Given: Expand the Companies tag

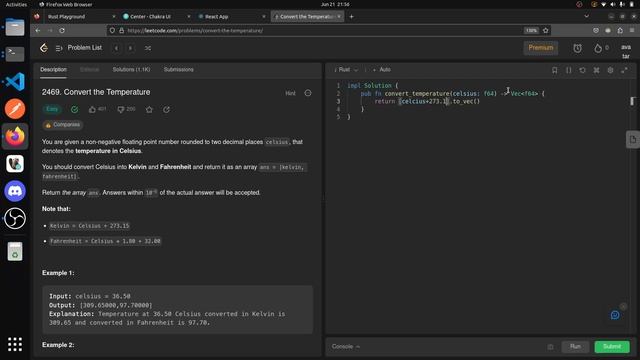Looking at the screenshot, I should (63, 125).
